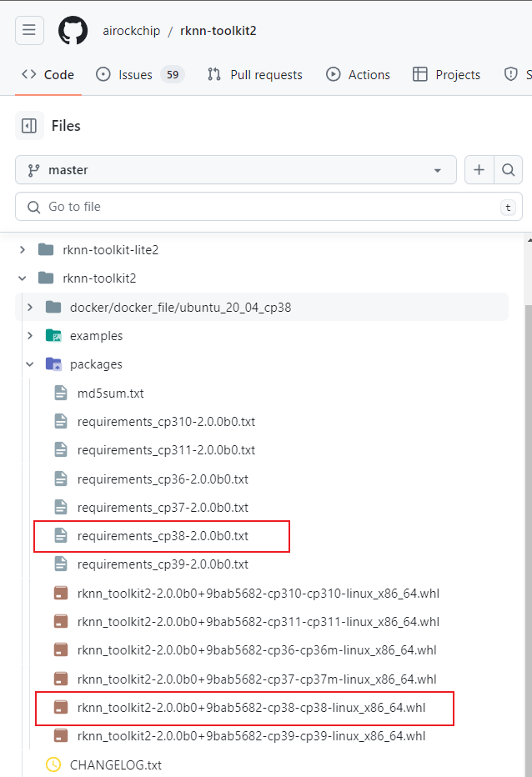Click the search files magnifier icon

[508, 170]
